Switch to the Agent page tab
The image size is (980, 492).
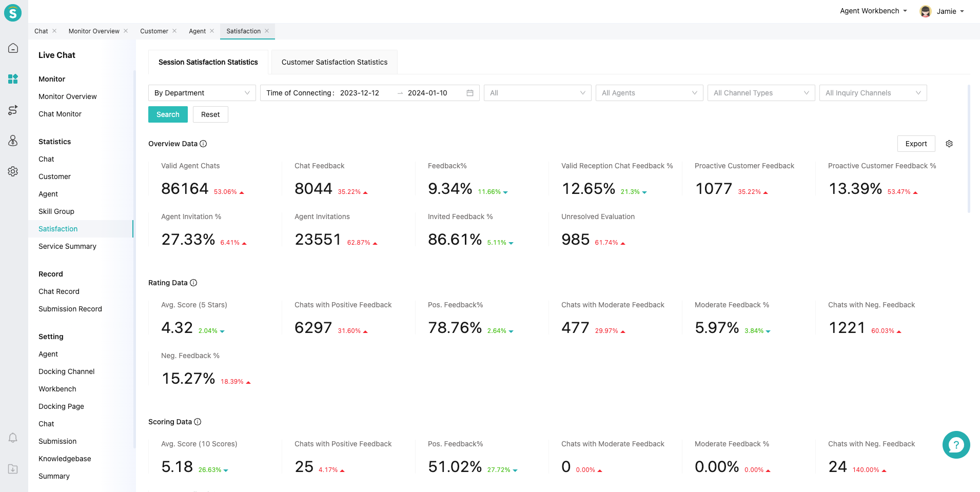pos(197,31)
